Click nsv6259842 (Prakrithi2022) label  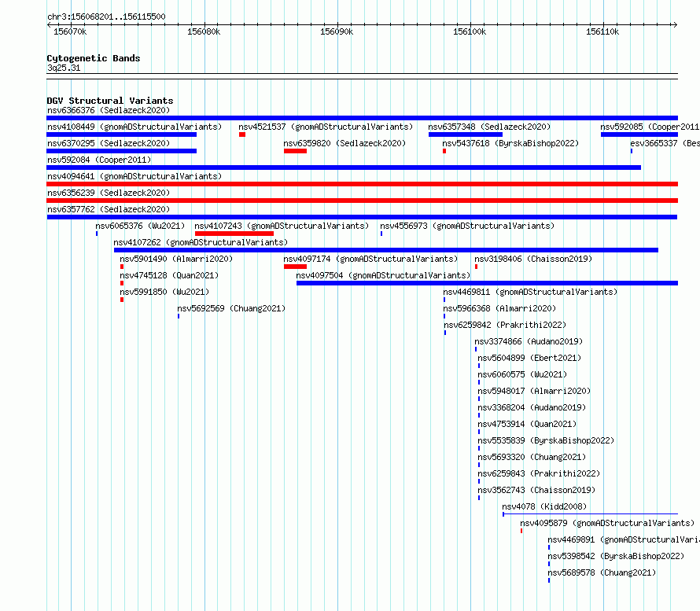coord(504,325)
